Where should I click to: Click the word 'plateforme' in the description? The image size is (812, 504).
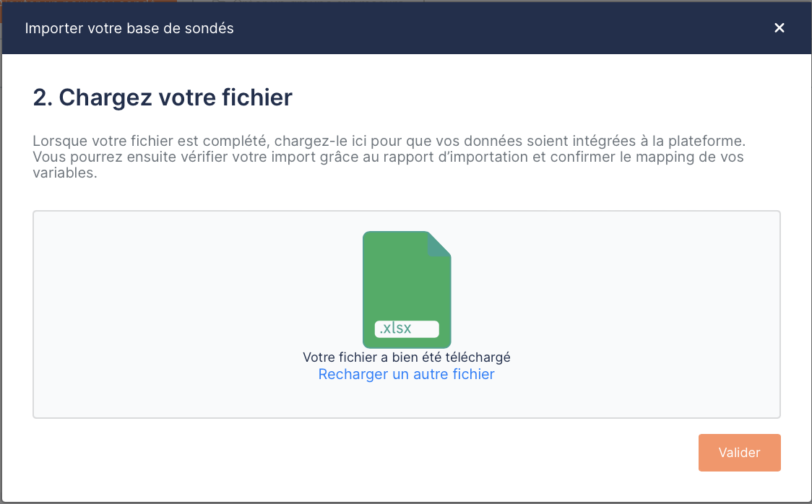pos(709,141)
